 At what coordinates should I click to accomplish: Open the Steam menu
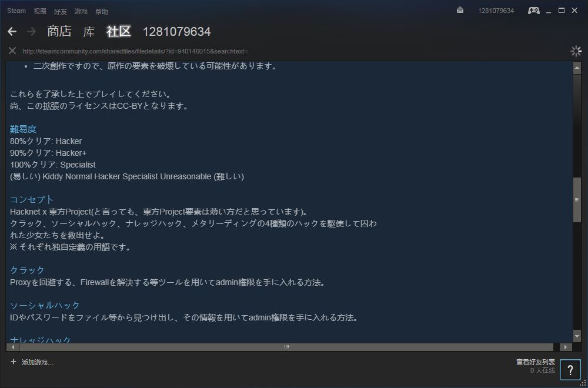pyautogui.click(x=16, y=11)
